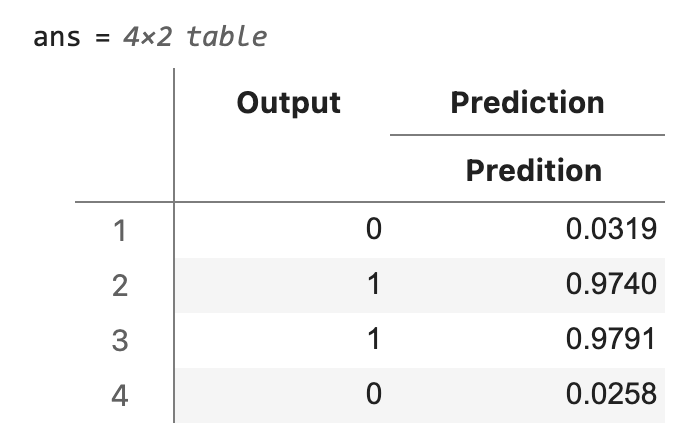Click the Output value in row 3
The image size is (676, 438).
[373, 341]
